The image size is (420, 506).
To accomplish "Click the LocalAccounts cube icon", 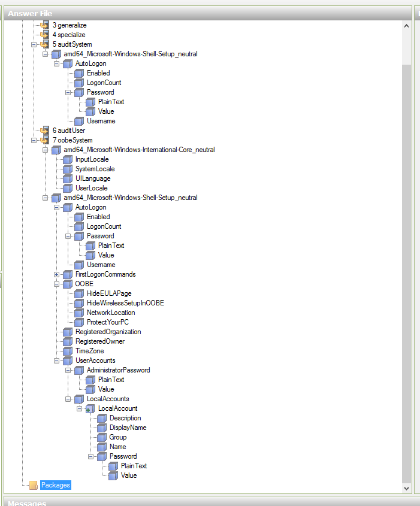I will click(x=79, y=399).
